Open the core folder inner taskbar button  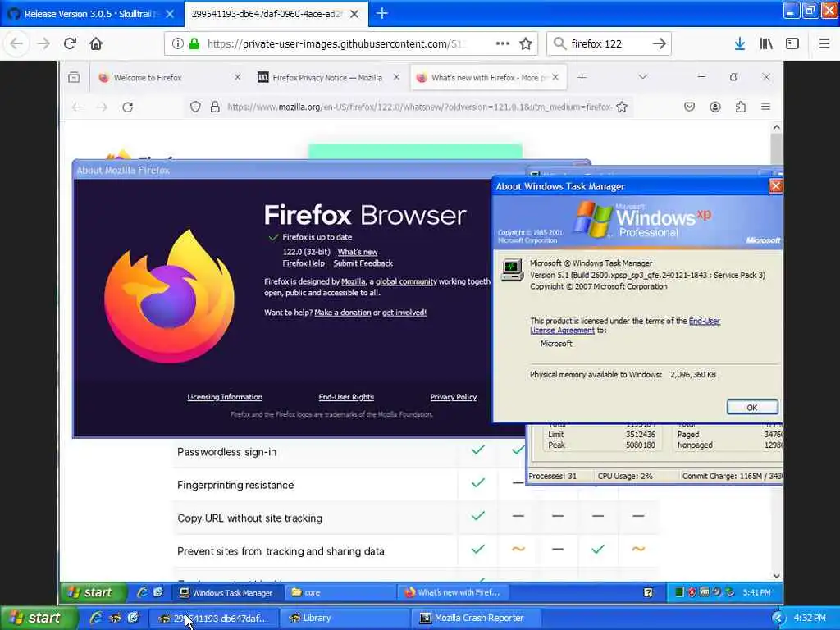tap(339, 592)
